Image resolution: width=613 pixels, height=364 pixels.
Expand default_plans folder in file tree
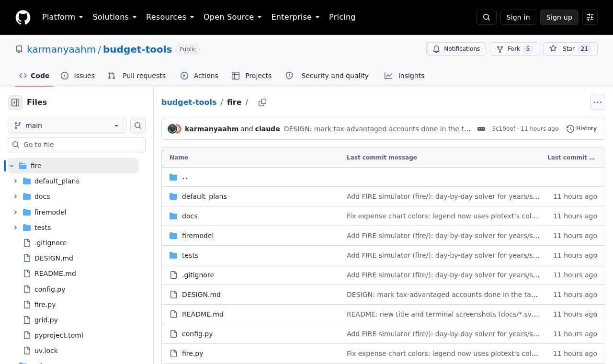pos(15,181)
